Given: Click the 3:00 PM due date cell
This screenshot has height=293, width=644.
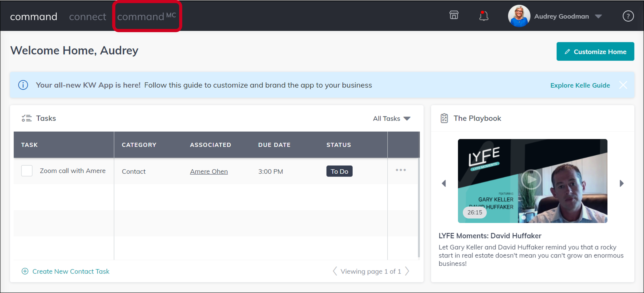Looking at the screenshot, I should [270, 171].
